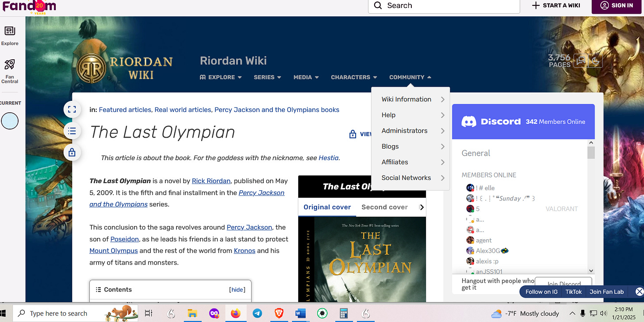644x322 pixels.
Task: Open table of contents list icon
Action: tap(72, 131)
